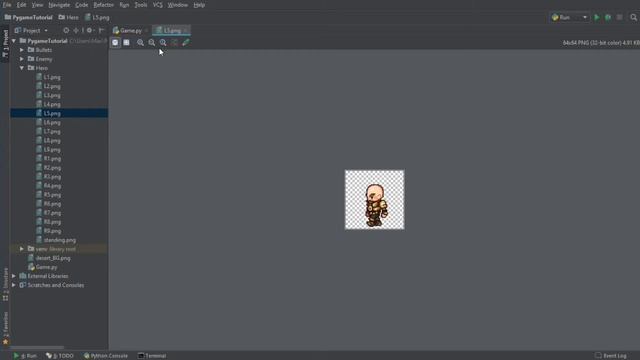640x360 pixels.
Task: Expand the venv library root folder
Action: click(22, 249)
